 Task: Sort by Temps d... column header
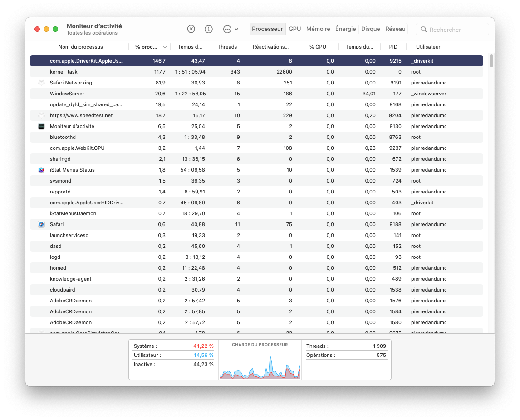[x=190, y=47]
